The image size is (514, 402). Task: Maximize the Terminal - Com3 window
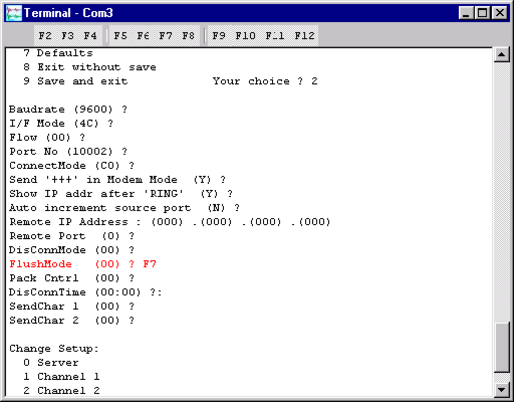483,13
